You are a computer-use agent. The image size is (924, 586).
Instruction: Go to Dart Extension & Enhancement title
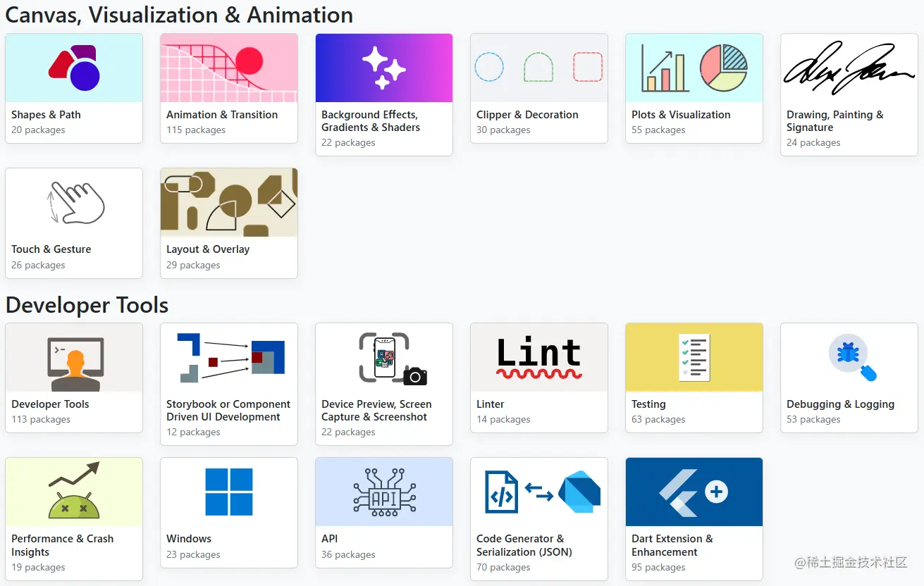[x=672, y=545]
